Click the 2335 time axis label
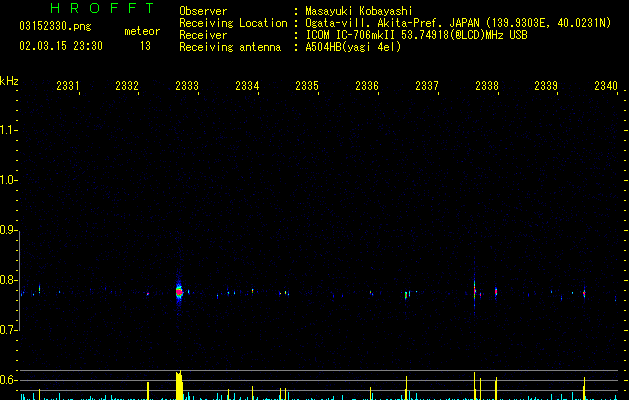This screenshot has width=629, height=400. [x=307, y=86]
